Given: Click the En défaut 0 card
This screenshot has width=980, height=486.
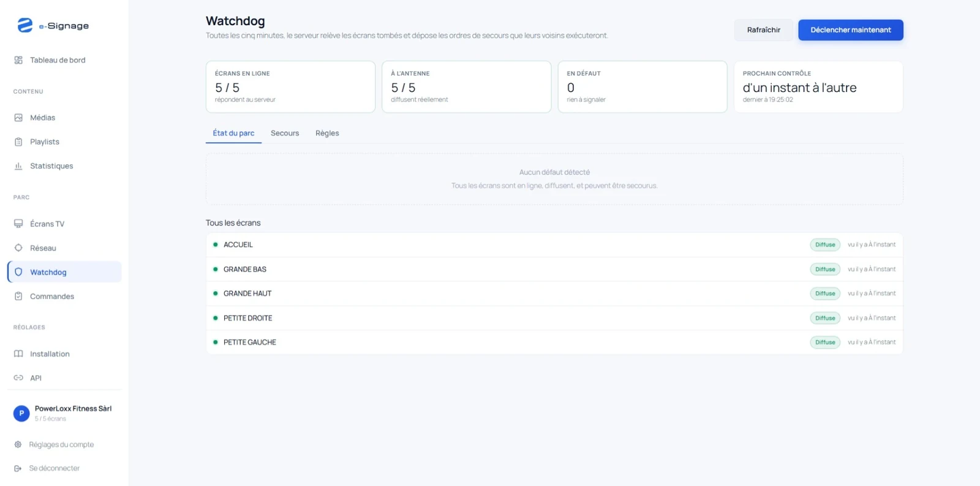Looking at the screenshot, I should 643,86.
